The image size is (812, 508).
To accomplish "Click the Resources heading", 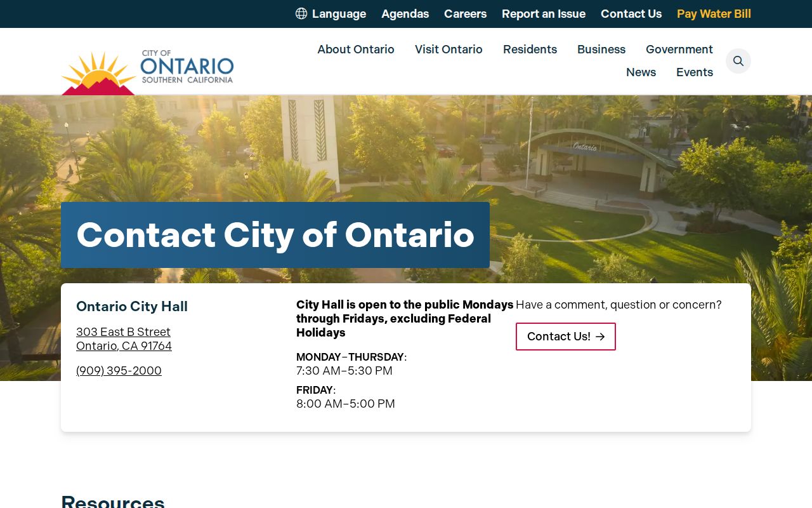I will coord(113,502).
